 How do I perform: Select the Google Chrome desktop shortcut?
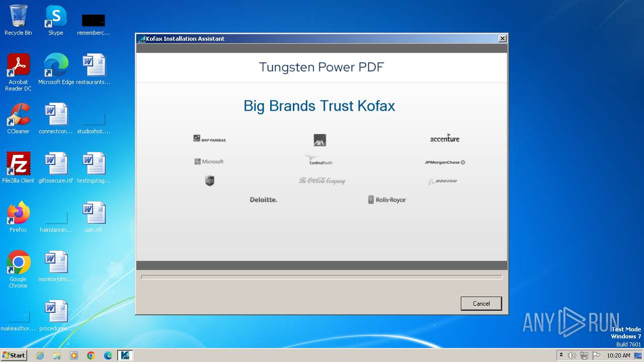coord(18,269)
